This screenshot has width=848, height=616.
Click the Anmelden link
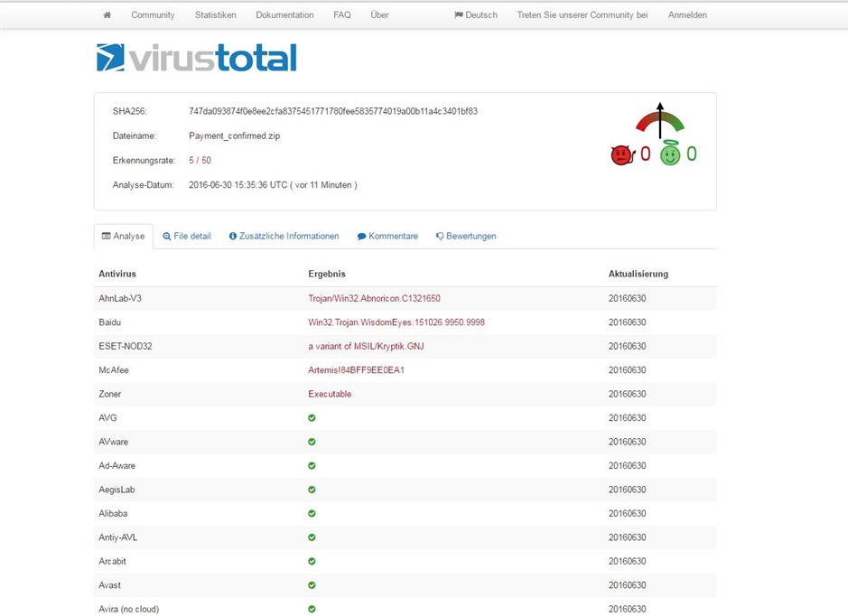pos(687,15)
